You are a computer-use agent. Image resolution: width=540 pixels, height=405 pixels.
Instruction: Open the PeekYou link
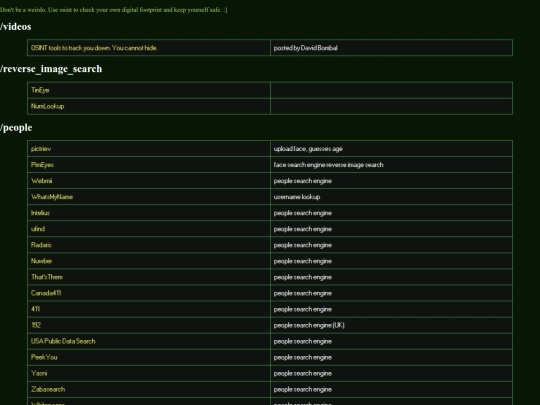tap(44, 357)
